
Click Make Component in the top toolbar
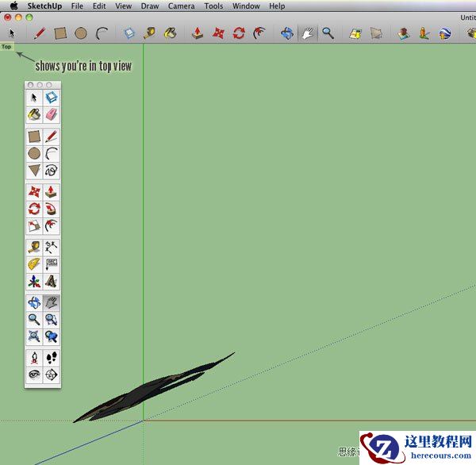coord(129,33)
